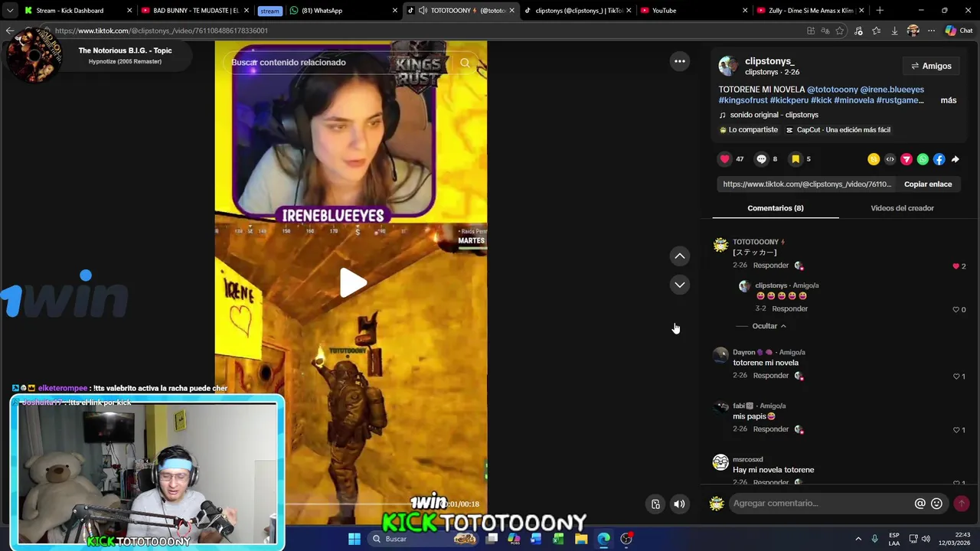980x551 pixels.
Task: Like the video with the heart icon
Action: click(724, 159)
